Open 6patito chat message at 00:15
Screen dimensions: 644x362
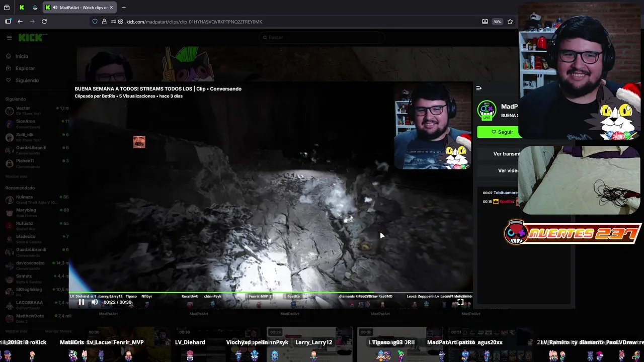pyautogui.click(x=500, y=202)
